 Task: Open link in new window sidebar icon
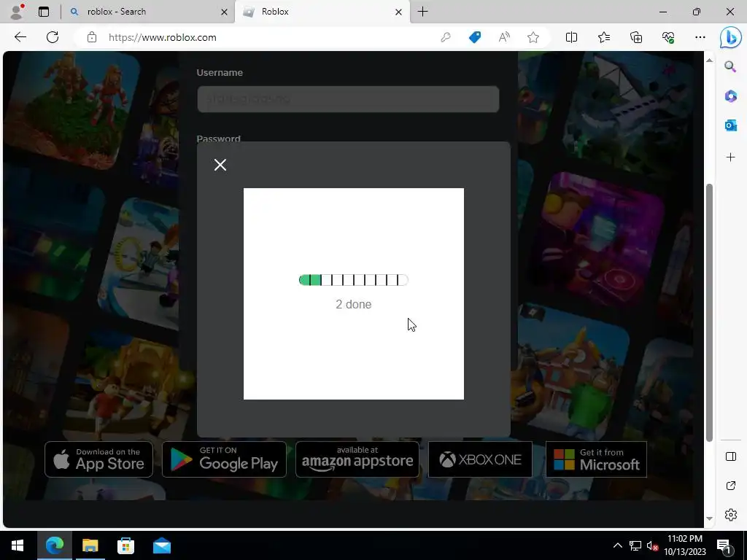pyautogui.click(x=730, y=486)
